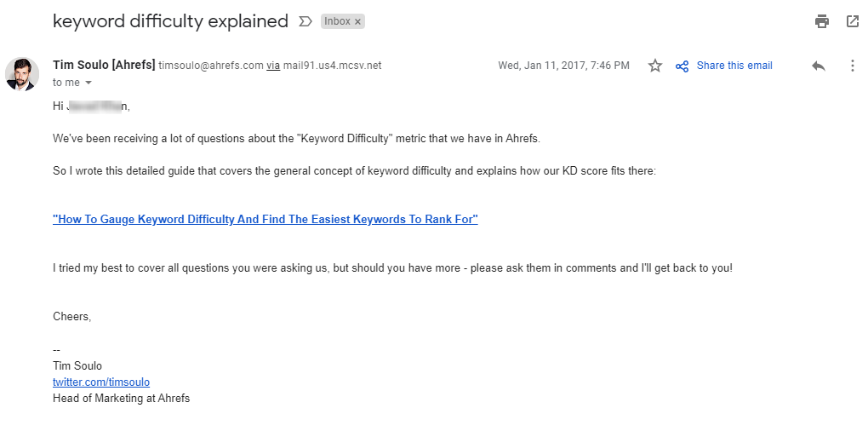Click the Wed, Jan 11, 2017 timestamp
This screenshot has height=431, width=868.
tap(563, 66)
